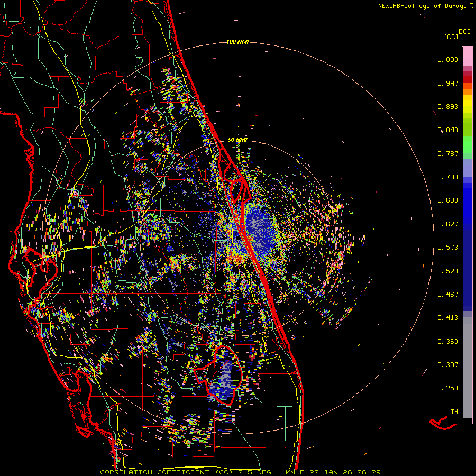
Task: Click the 50 NMI range ring label
Action: tap(237, 140)
